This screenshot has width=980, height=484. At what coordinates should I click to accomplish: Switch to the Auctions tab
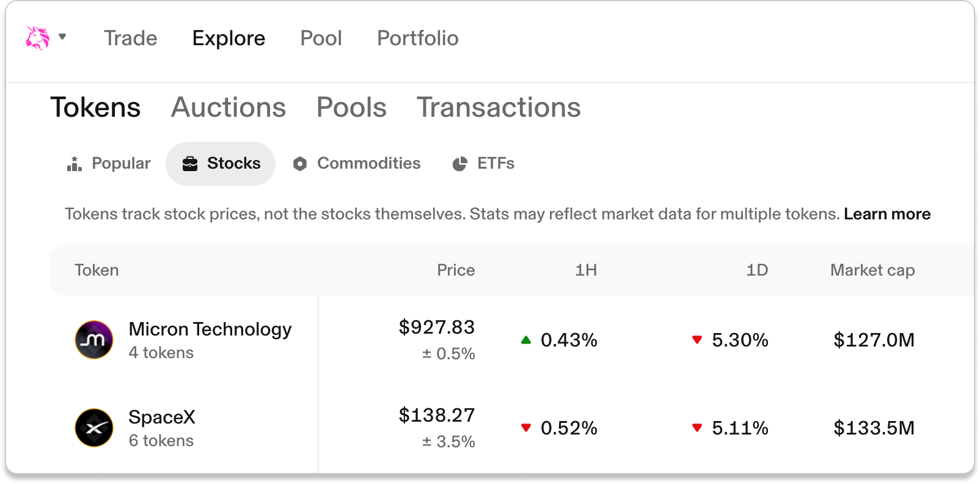pyautogui.click(x=229, y=108)
